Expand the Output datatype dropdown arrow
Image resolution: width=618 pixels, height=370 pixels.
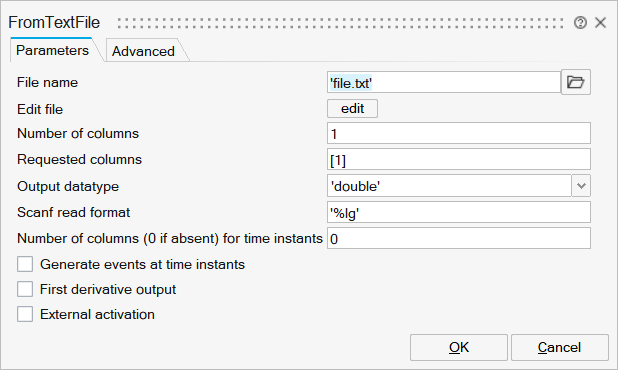[581, 186]
